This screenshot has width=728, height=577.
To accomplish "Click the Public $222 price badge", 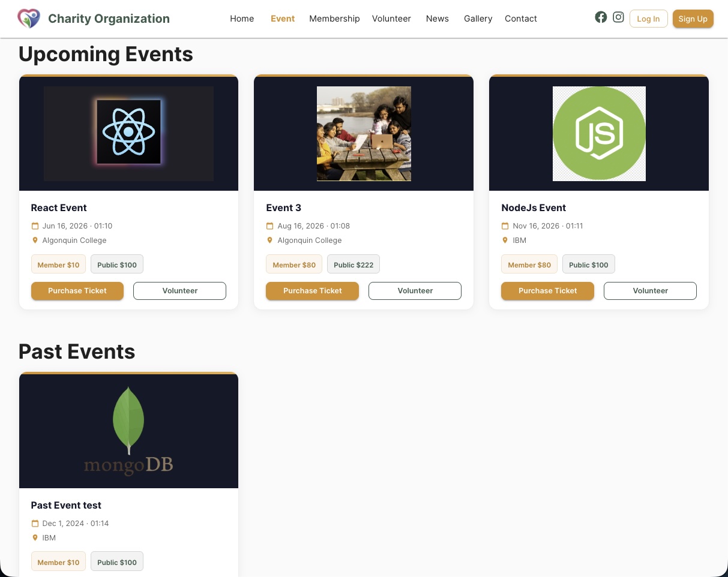I will tap(353, 265).
